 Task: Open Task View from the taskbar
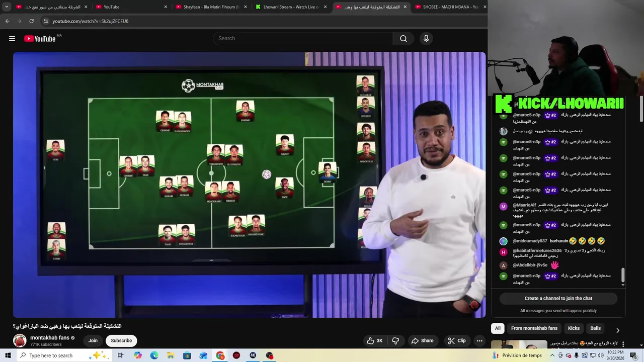[x=121, y=355]
